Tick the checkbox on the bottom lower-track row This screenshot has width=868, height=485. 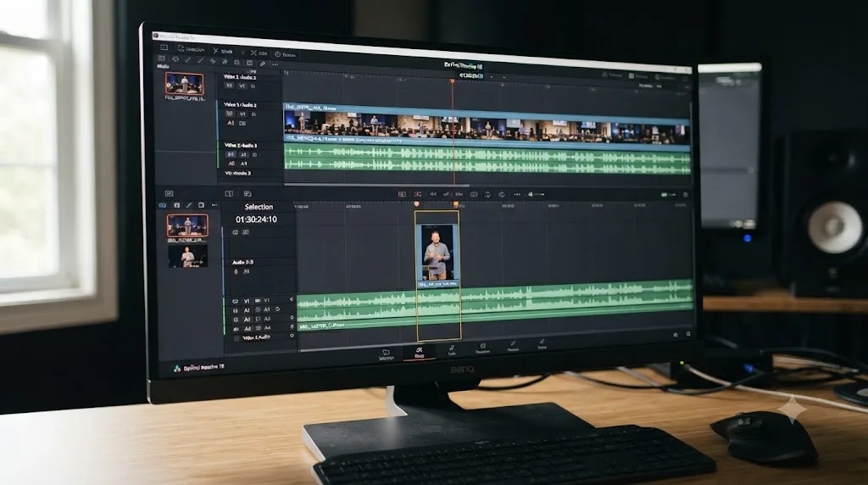[x=237, y=337]
